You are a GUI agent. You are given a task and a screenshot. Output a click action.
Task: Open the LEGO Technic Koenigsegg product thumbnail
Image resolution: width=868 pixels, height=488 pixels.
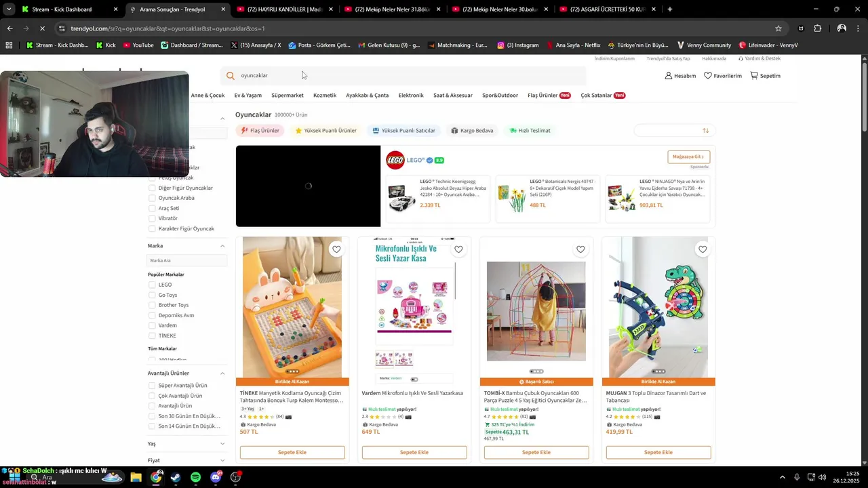[402, 198]
